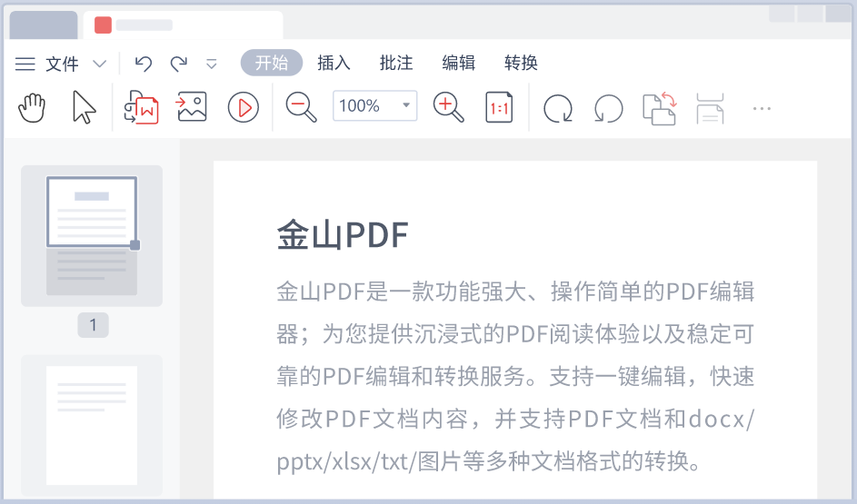
Task: Select page 1 thumbnail
Action: (x=92, y=235)
